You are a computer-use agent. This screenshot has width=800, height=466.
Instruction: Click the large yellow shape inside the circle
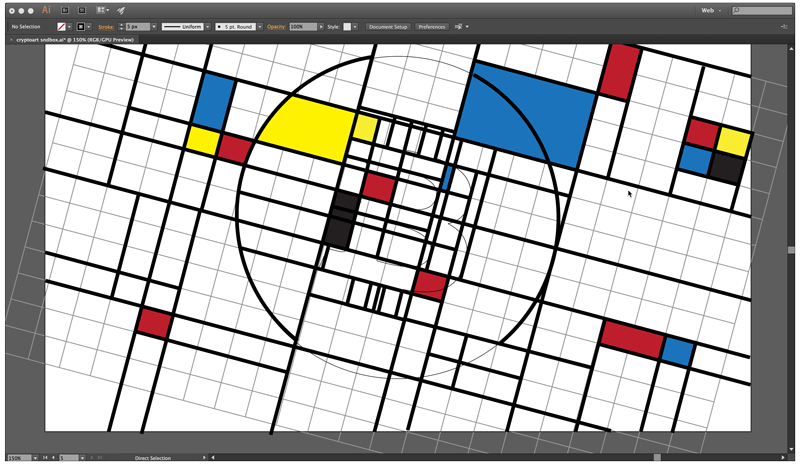tap(309, 129)
